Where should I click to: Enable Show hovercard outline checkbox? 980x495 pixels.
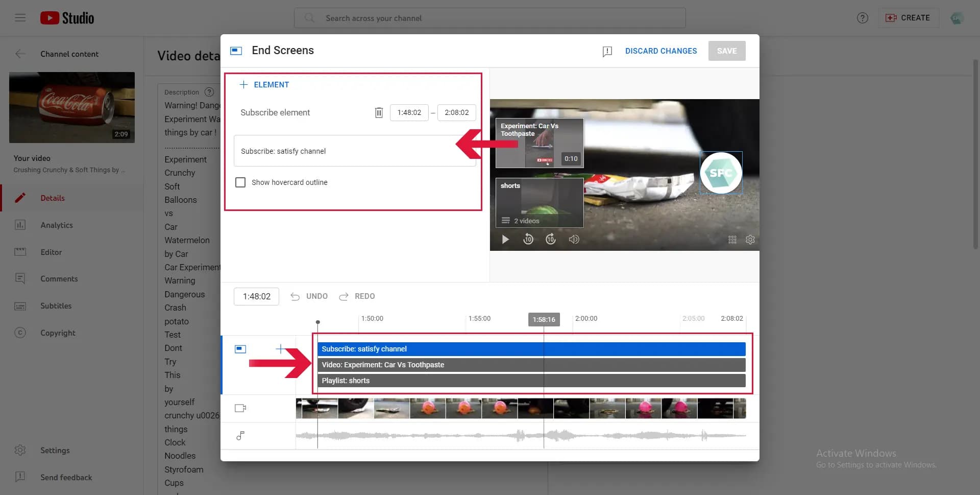pyautogui.click(x=240, y=182)
